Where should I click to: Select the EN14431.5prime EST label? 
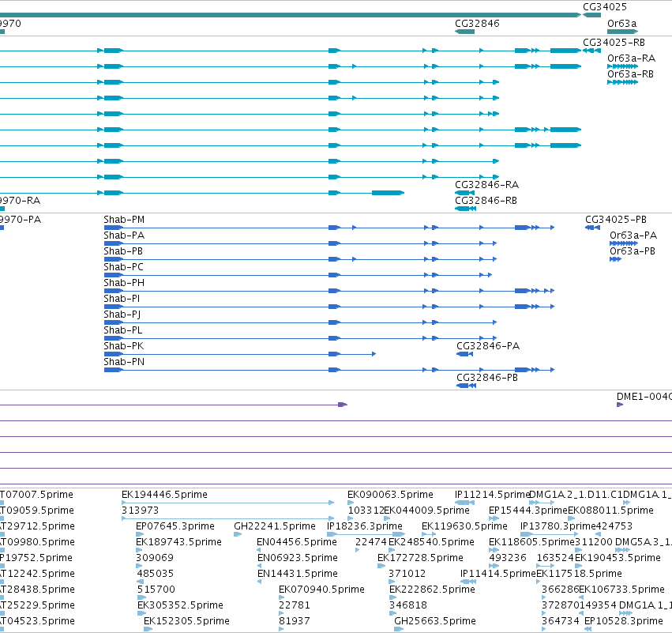pos(298,575)
